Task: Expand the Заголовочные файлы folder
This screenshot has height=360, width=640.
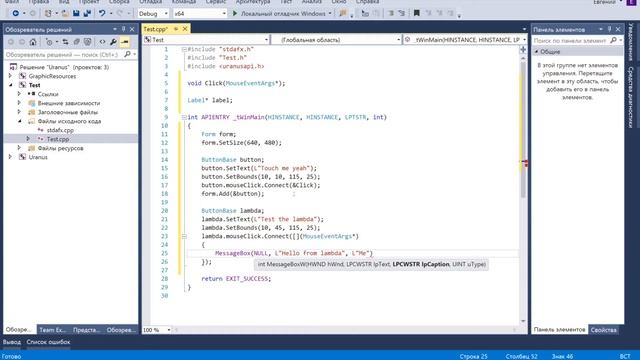Action: 20,112
